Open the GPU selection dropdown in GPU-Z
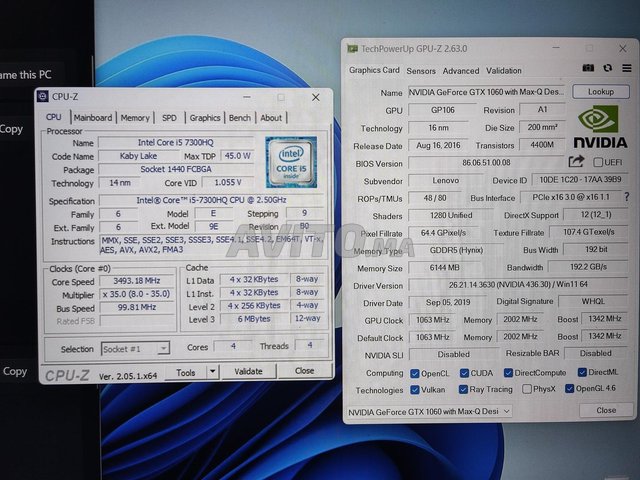 430,411
